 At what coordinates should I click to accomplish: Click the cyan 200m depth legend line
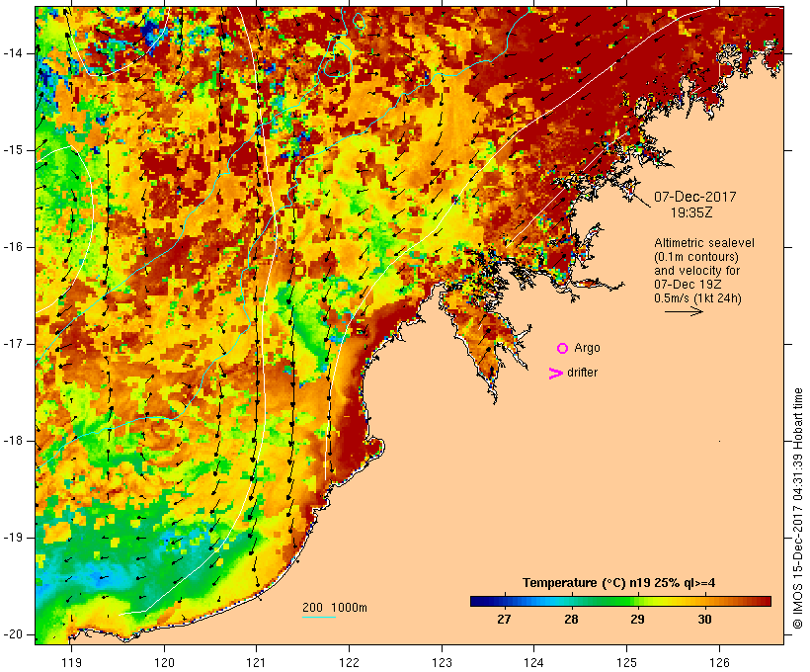(x=319, y=618)
